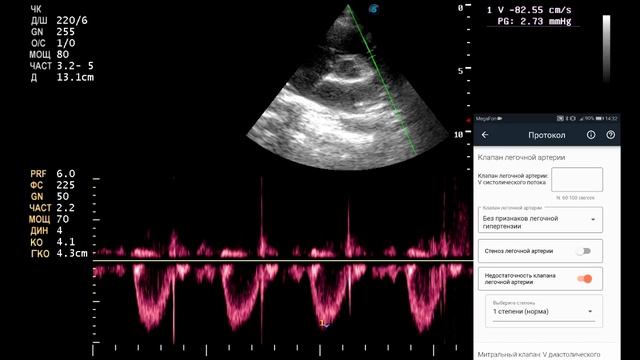
Task: Click the Doppler ЧАСТ 2.2 frequency parameter
Action: click(52, 208)
